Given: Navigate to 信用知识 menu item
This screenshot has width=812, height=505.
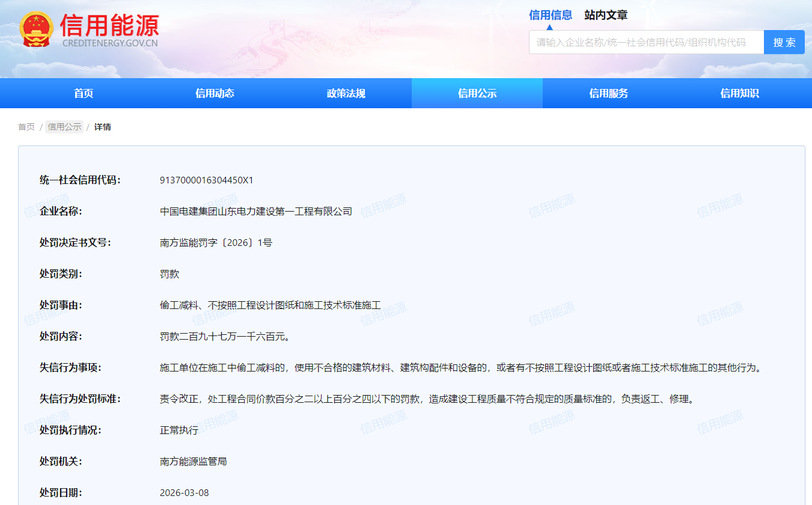Looking at the screenshot, I should coord(739,93).
